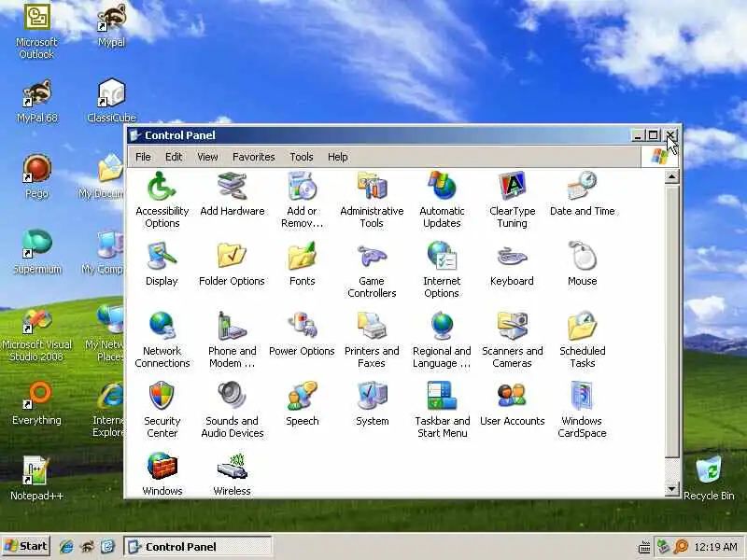This screenshot has width=747, height=560.
Task: Select the Pego desktop shortcut
Action: coord(36,176)
